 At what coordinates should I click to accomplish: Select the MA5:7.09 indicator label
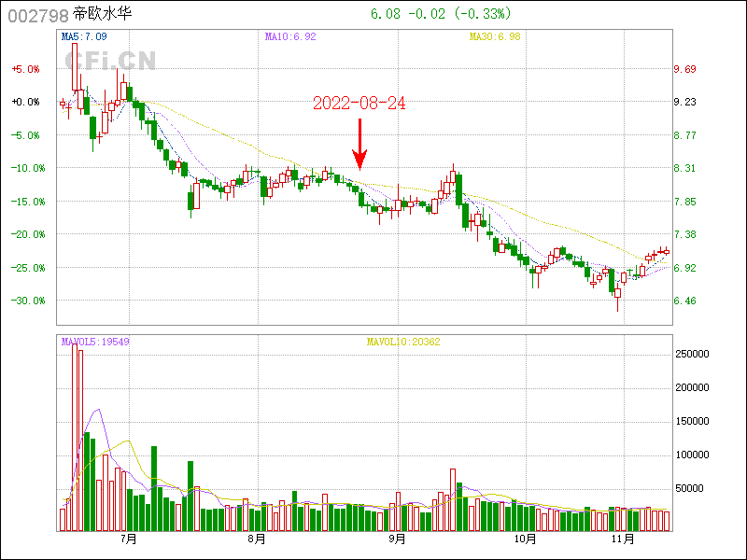point(84,36)
